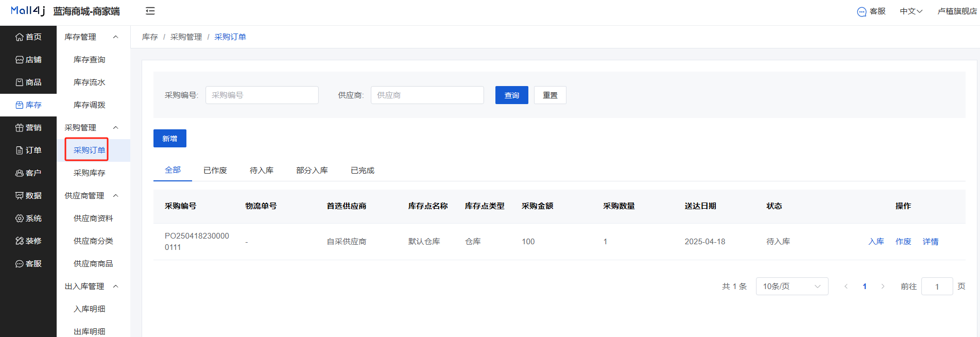Click the 状态 column header

point(775,206)
